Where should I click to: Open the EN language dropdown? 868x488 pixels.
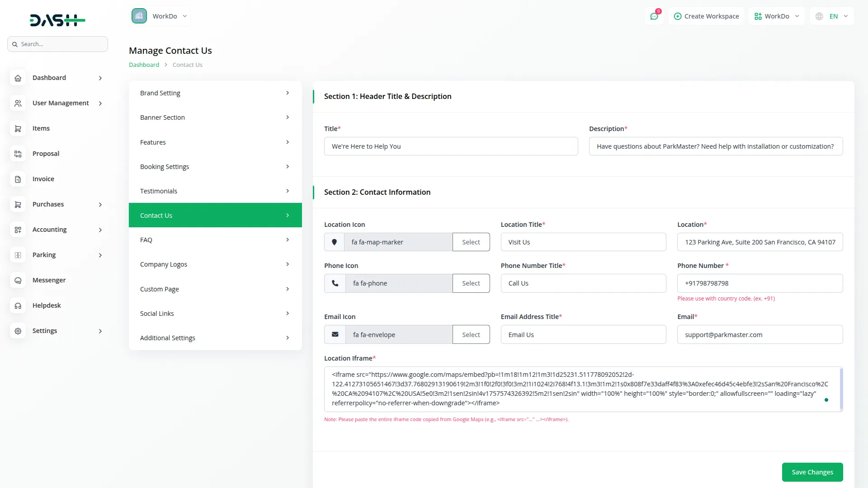point(832,16)
